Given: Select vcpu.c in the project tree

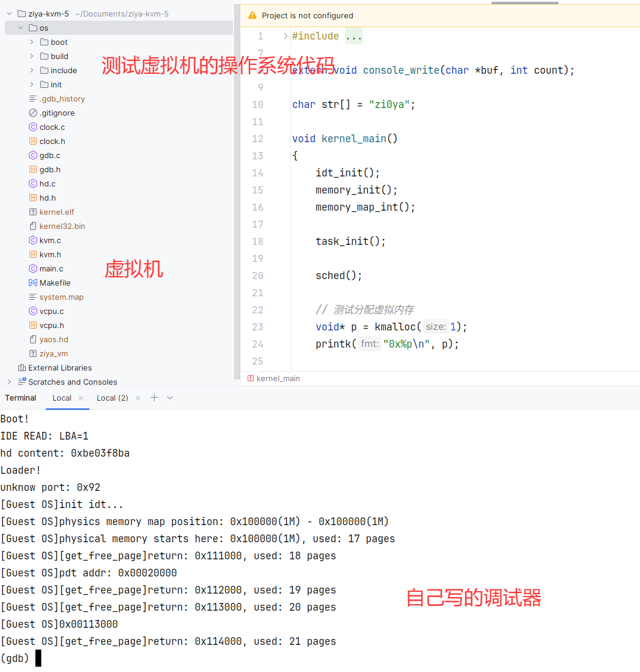Looking at the screenshot, I should pyautogui.click(x=52, y=311).
